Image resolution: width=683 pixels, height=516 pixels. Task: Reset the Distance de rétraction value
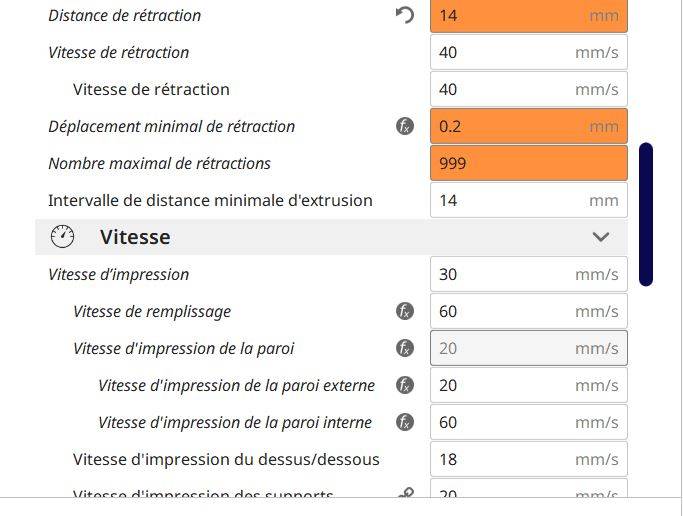tap(405, 15)
